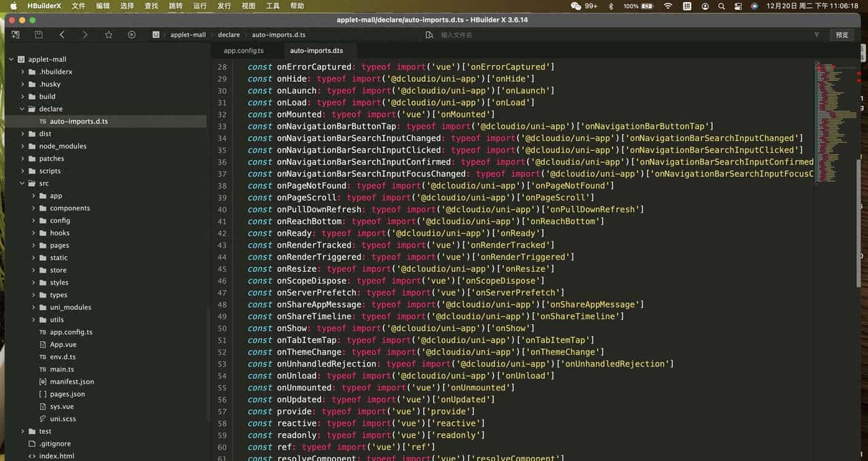The height and width of the screenshot is (461, 868).
Task: Click the save icon in toolbar
Action: click(39, 35)
